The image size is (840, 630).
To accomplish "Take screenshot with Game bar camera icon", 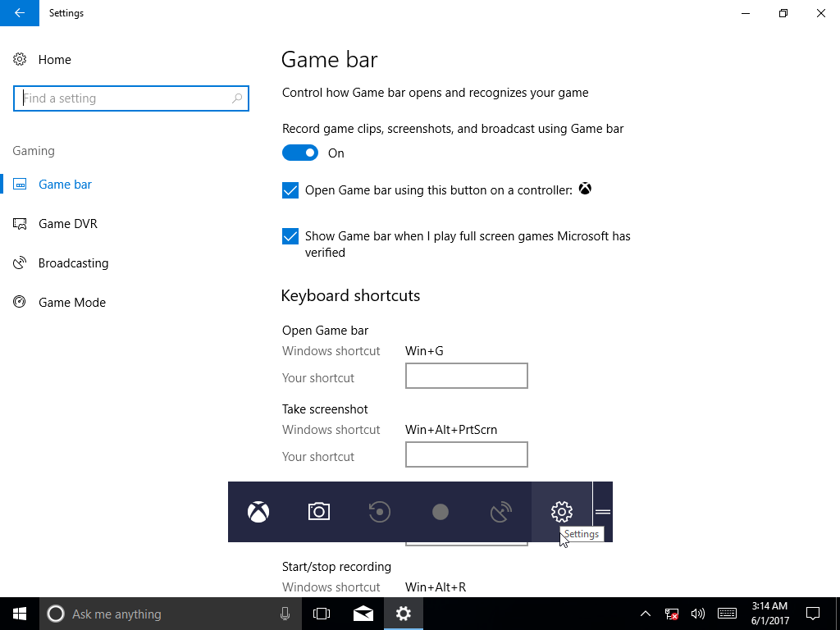I will pos(319,512).
